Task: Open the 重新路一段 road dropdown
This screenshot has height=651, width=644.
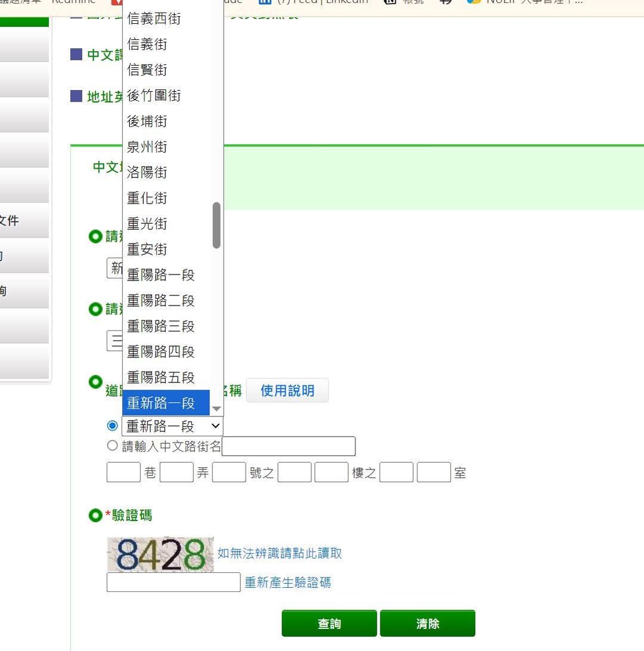Action: (172, 426)
